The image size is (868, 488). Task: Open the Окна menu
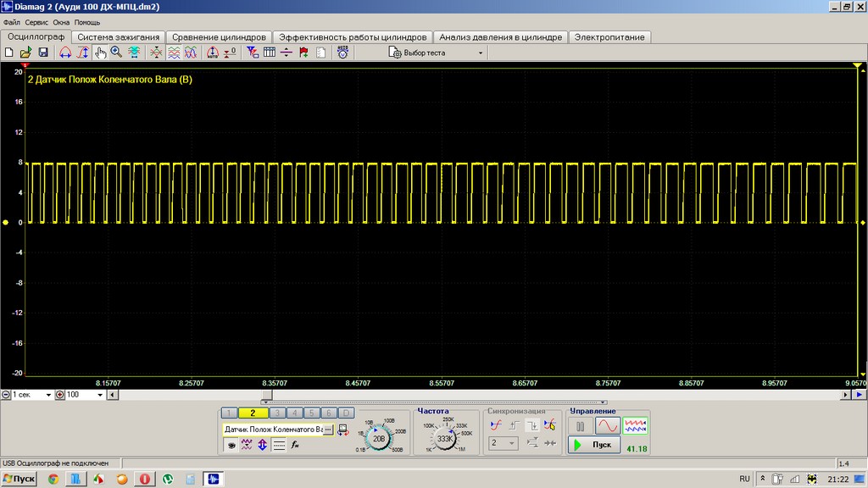click(61, 22)
